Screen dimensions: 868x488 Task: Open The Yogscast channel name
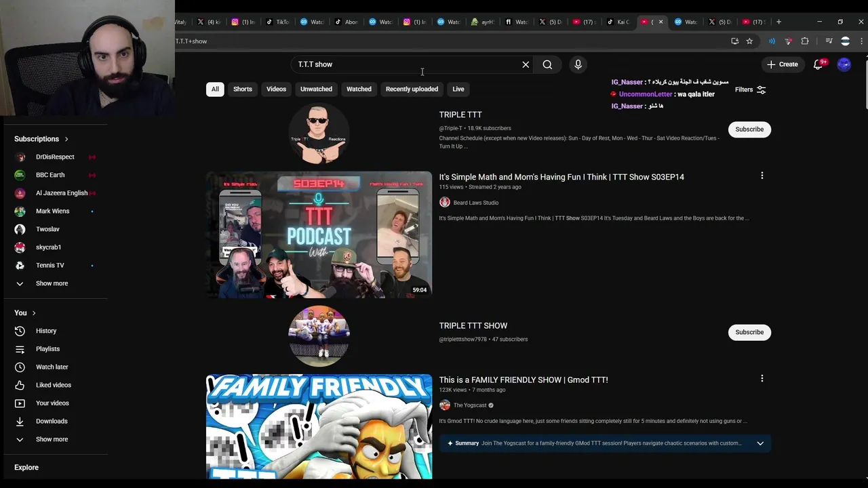(470, 405)
